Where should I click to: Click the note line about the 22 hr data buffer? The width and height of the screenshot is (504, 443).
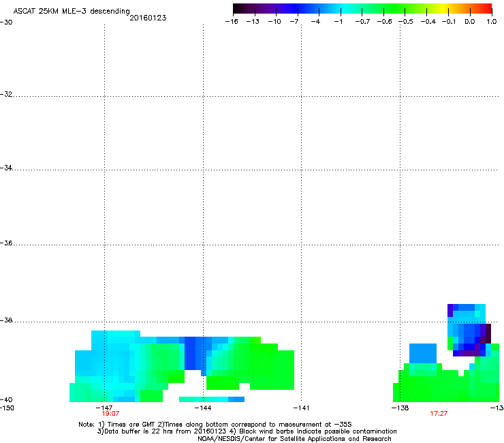247,431
